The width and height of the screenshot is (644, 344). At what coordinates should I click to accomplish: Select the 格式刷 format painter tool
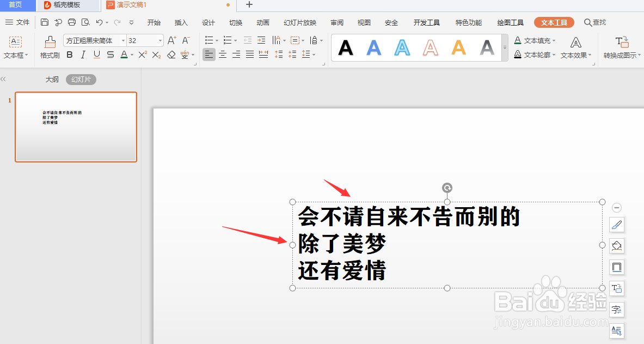point(48,47)
